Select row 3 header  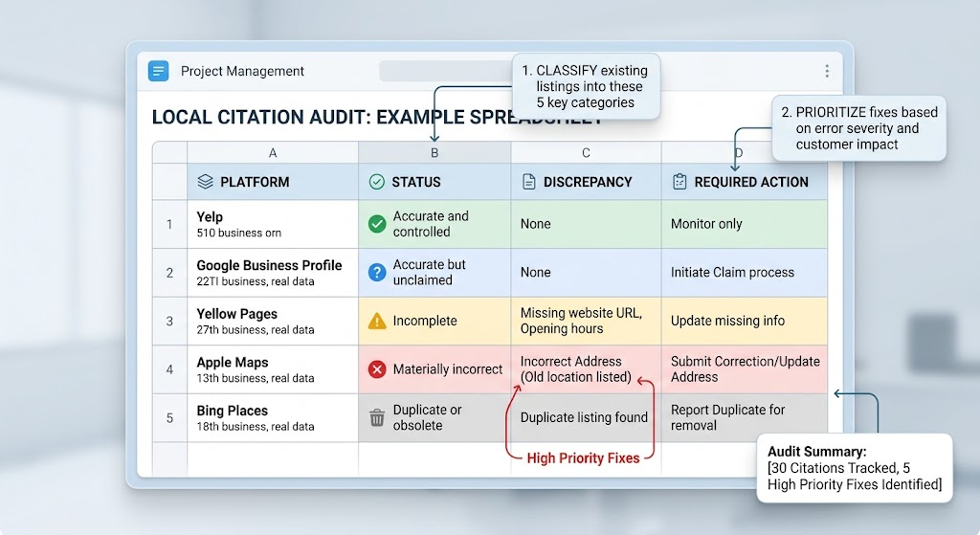(x=169, y=322)
